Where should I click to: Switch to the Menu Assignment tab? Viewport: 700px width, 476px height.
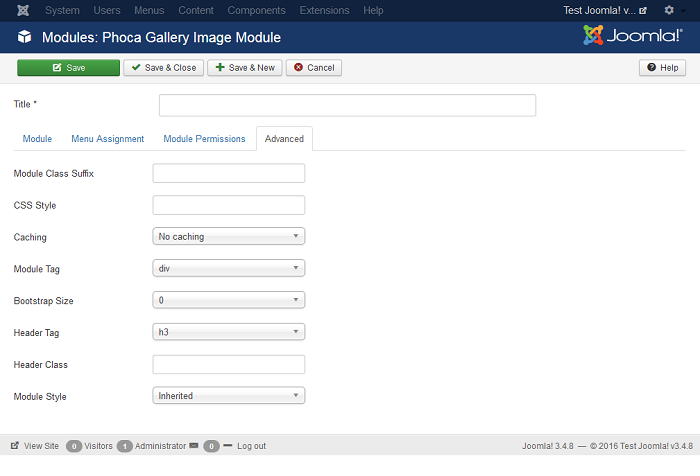point(107,139)
